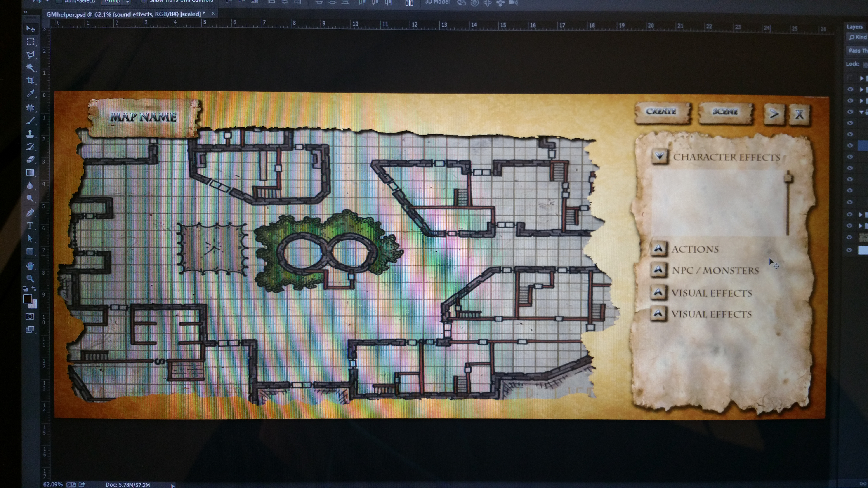Viewport: 868px width, 488px height.
Task: Click the 3D Mode rotate icon
Action: coord(462,3)
